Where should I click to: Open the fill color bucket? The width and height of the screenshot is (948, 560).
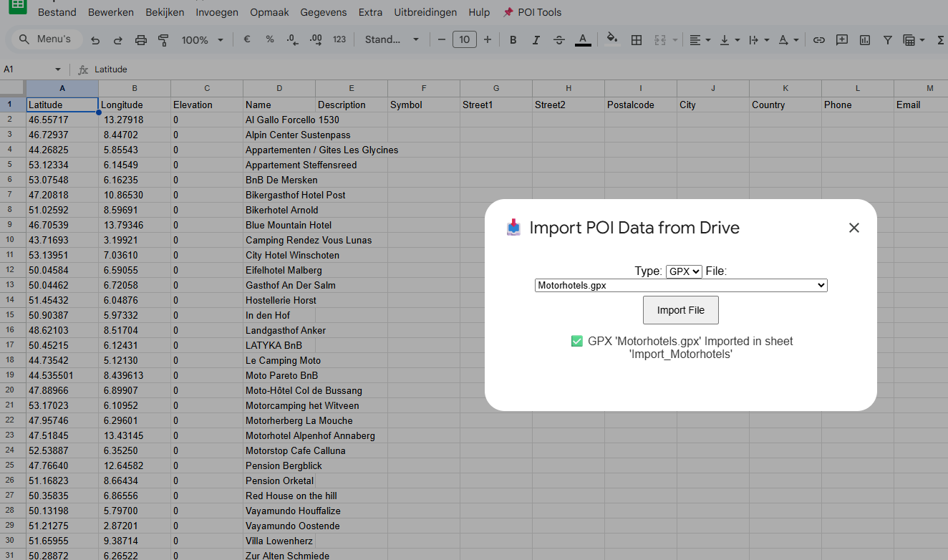(x=612, y=39)
